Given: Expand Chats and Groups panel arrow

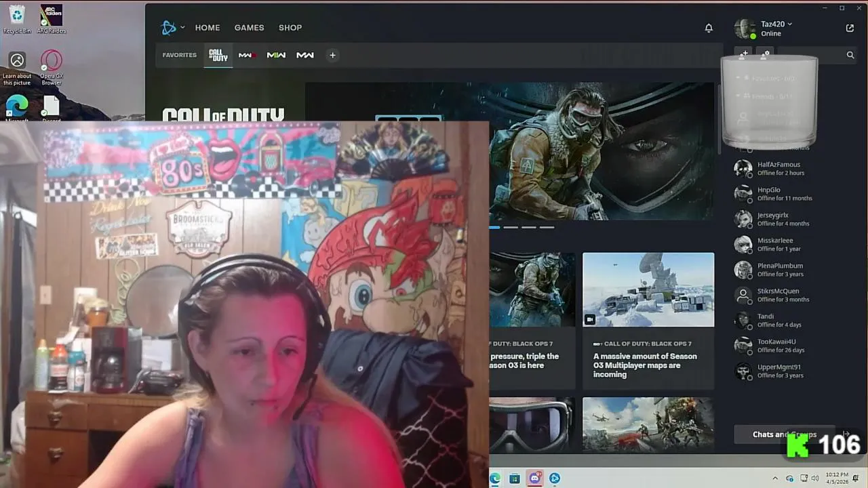Looking at the screenshot, I should click(x=846, y=434).
